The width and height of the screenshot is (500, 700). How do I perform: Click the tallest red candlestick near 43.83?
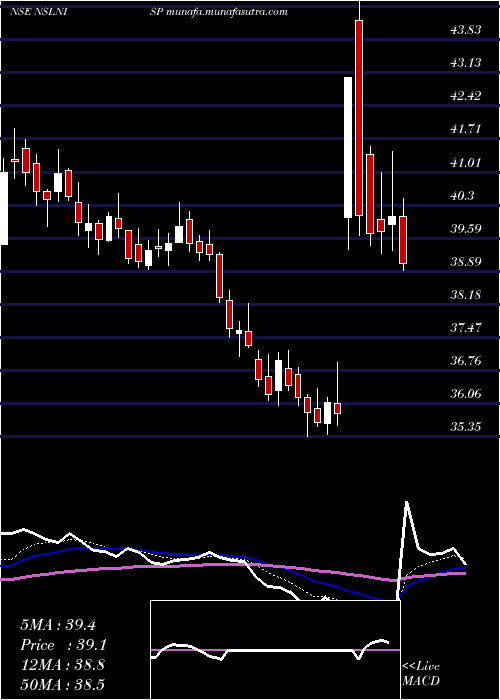click(358, 118)
